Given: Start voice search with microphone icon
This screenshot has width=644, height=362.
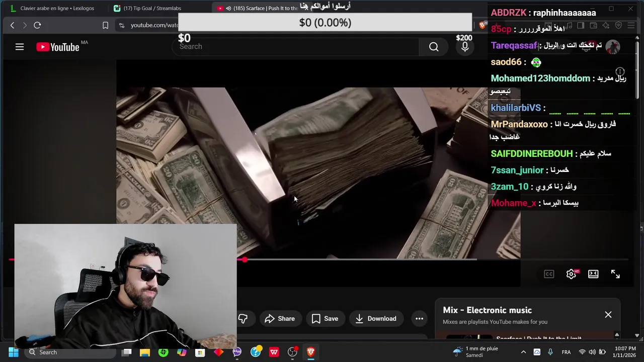Looking at the screenshot, I should [465, 47].
